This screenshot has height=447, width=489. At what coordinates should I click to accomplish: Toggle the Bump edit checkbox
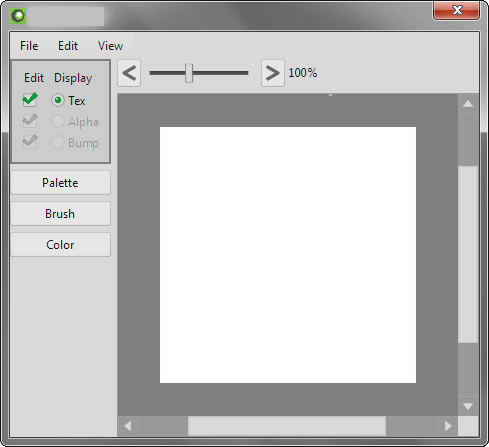click(x=30, y=142)
